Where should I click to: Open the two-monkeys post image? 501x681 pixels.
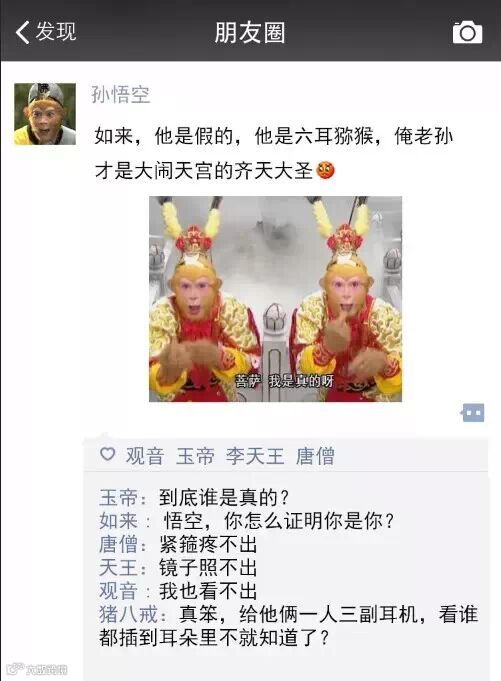click(x=275, y=299)
